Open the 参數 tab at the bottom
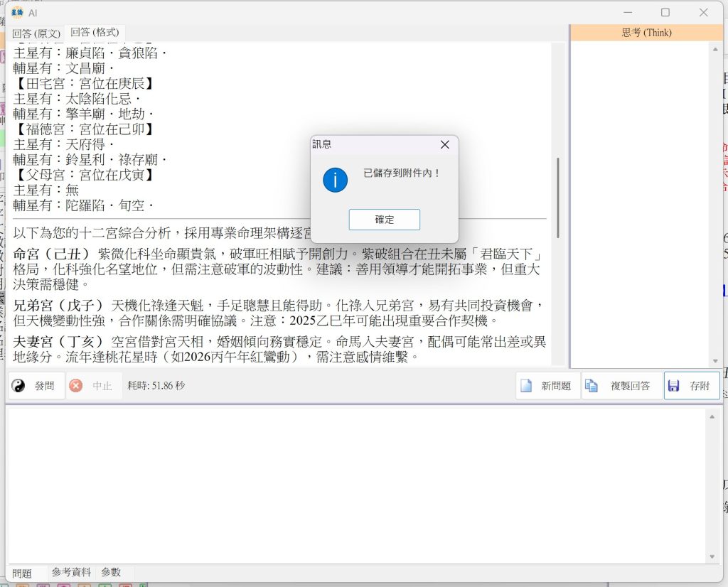Viewport: 728px width, 587px height. 111,572
